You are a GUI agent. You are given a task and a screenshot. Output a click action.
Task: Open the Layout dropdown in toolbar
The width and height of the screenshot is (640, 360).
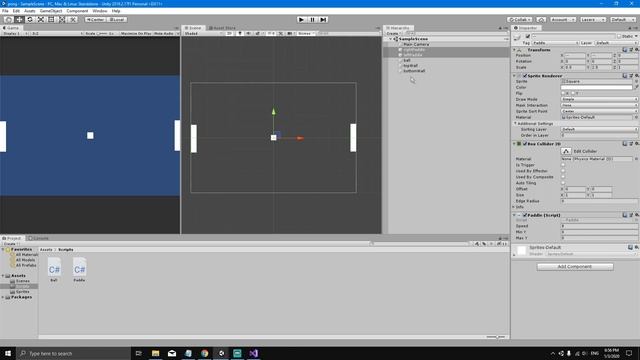click(x=623, y=20)
